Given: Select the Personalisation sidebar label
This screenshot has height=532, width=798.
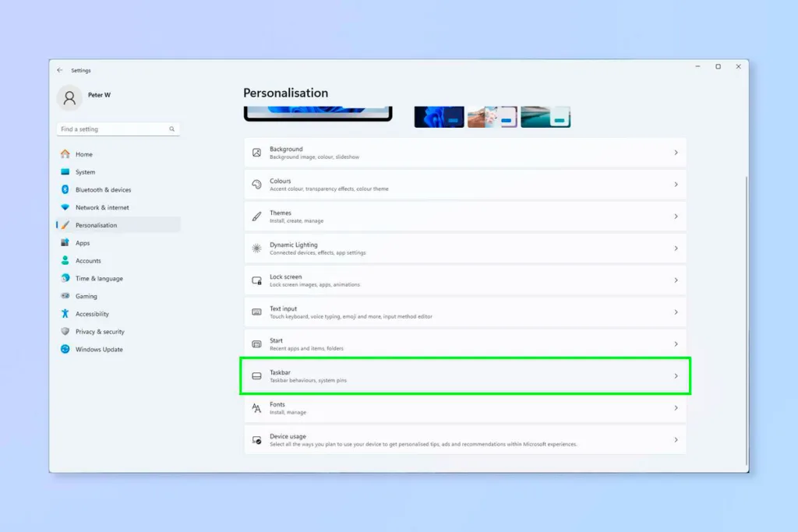Looking at the screenshot, I should click(96, 225).
